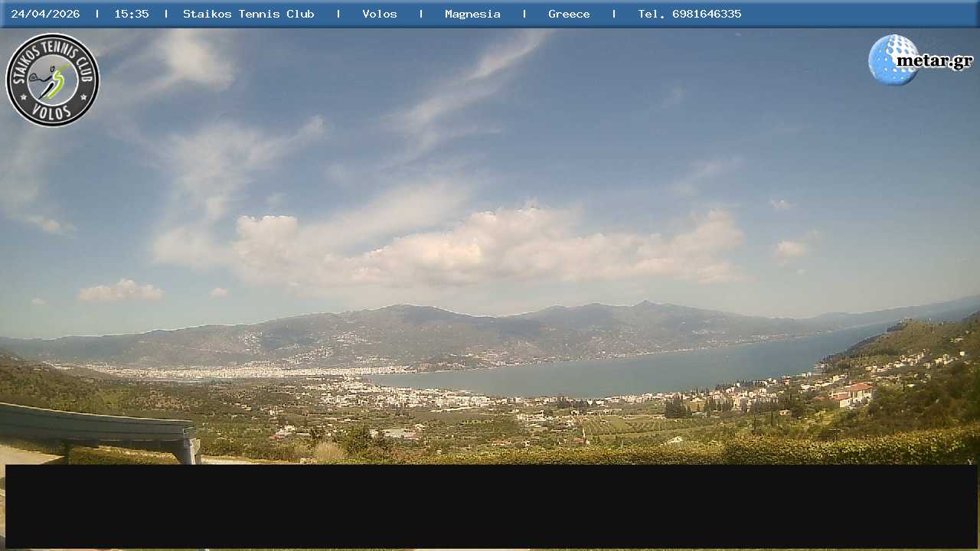Click the Magnesia label in top bar
Viewport: 980px width, 551px height.
(x=472, y=14)
